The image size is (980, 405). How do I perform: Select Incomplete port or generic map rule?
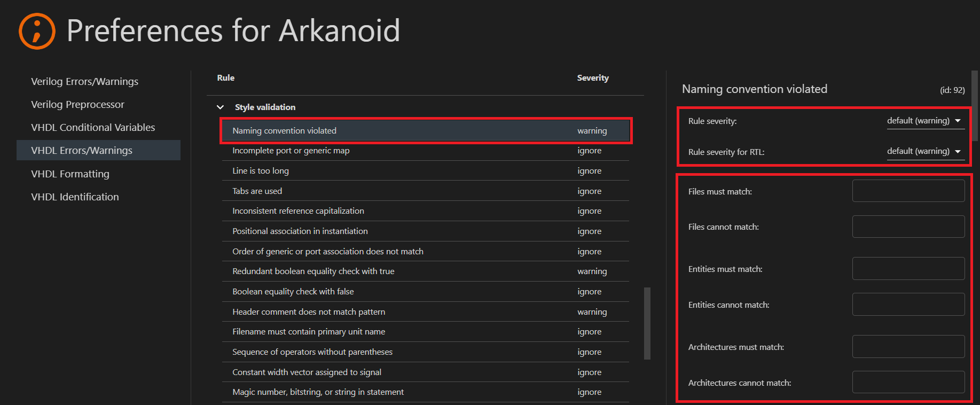pos(291,151)
